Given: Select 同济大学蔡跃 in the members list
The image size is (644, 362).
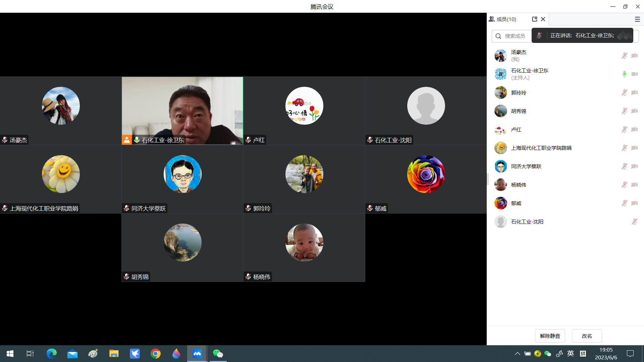Looking at the screenshot, I should 526,166.
